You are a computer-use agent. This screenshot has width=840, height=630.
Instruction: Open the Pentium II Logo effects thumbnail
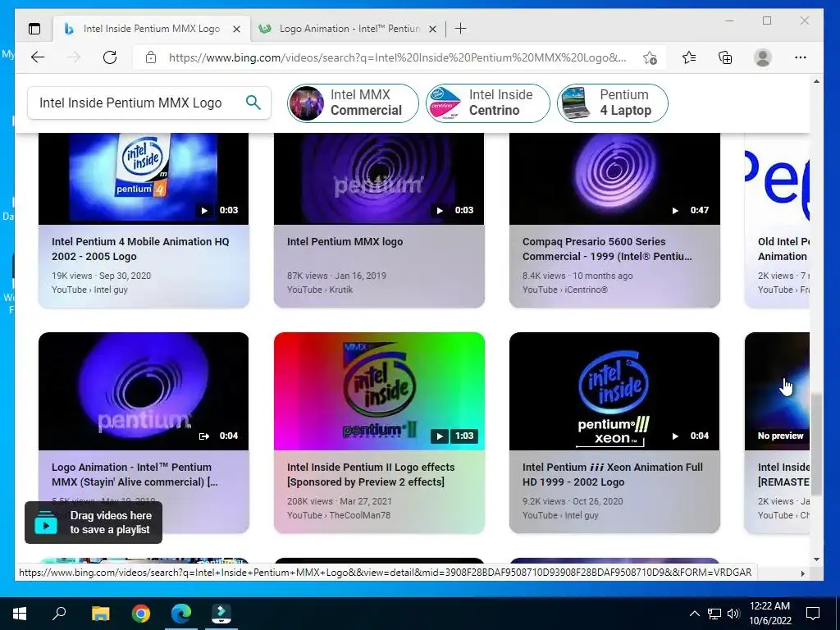pyautogui.click(x=379, y=391)
